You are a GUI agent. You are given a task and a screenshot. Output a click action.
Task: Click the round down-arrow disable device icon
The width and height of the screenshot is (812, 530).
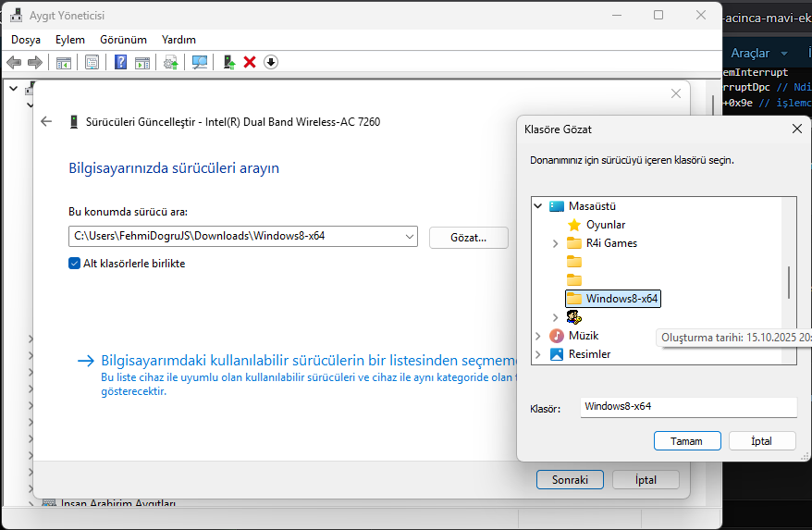[x=271, y=62]
